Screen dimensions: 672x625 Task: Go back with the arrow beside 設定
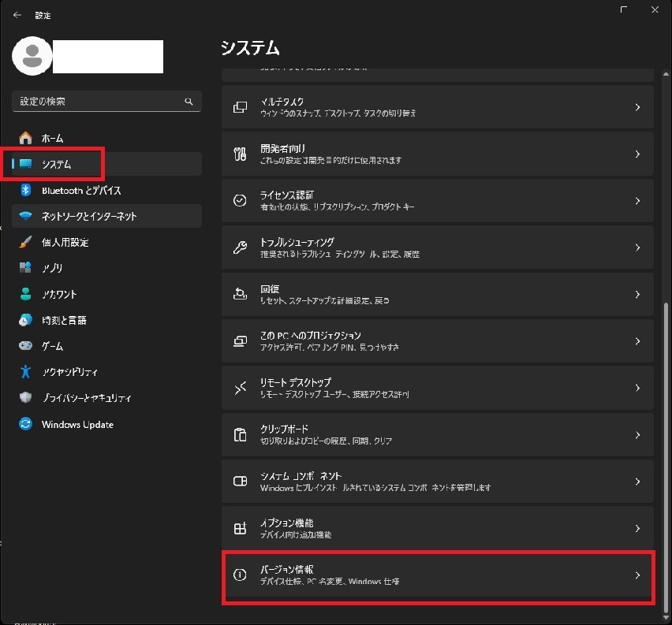coord(17,15)
